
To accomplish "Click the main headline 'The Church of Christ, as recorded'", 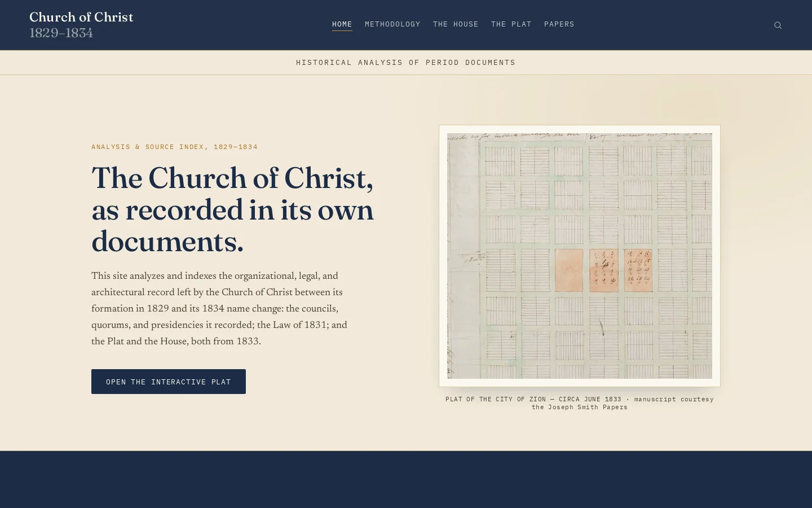I will [x=233, y=210].
